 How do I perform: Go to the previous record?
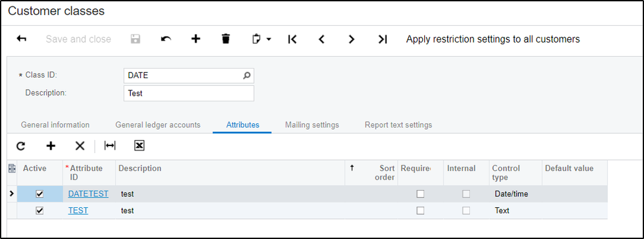322,39
